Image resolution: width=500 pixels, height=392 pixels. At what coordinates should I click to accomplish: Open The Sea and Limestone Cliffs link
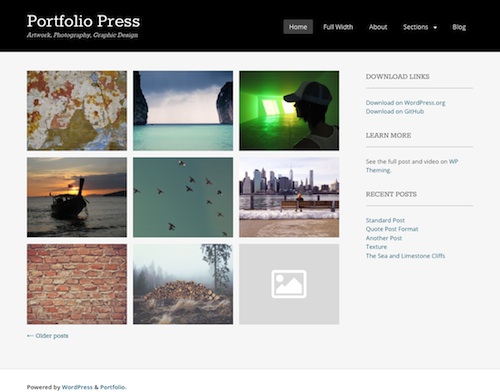[x=405, y=256]
